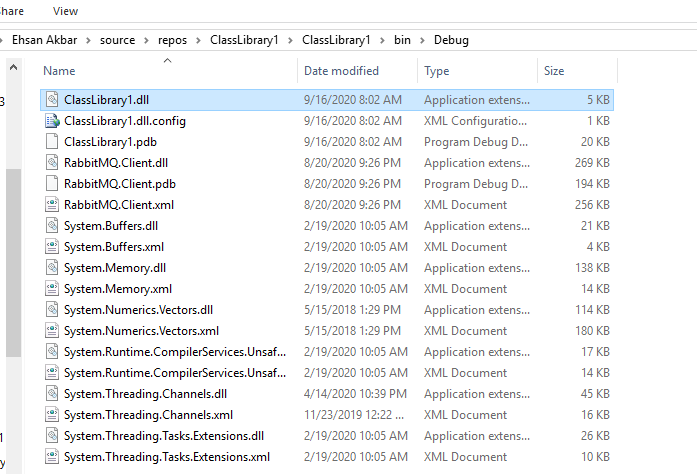Navigate to bin folder in breadcrumb
The width and height of the screenshot is (697, 474).
coord(402,40)
